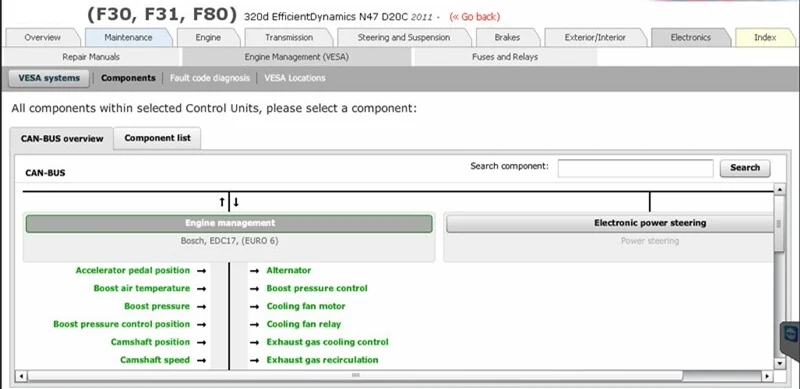Click the horizontal scrollbar right arrow
Image resolution: width=800 pixels, height=389 pixels.
pos(768,376)
